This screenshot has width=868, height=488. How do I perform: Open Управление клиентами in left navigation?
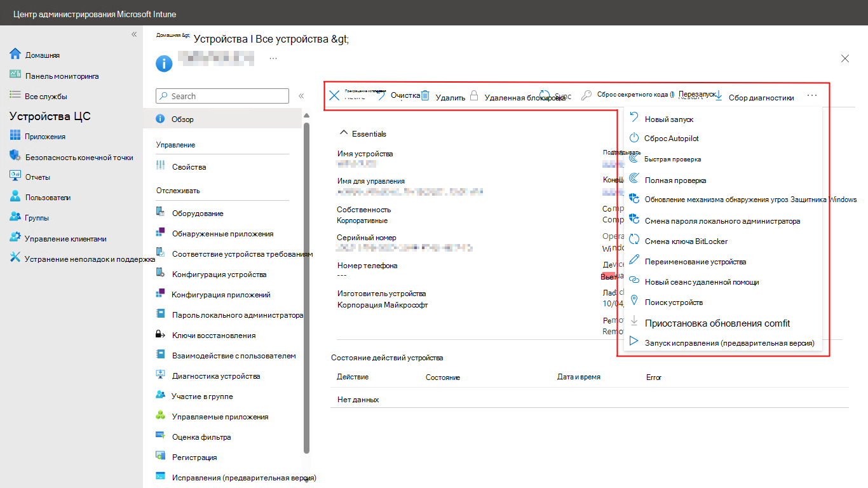tap(58, 238)
